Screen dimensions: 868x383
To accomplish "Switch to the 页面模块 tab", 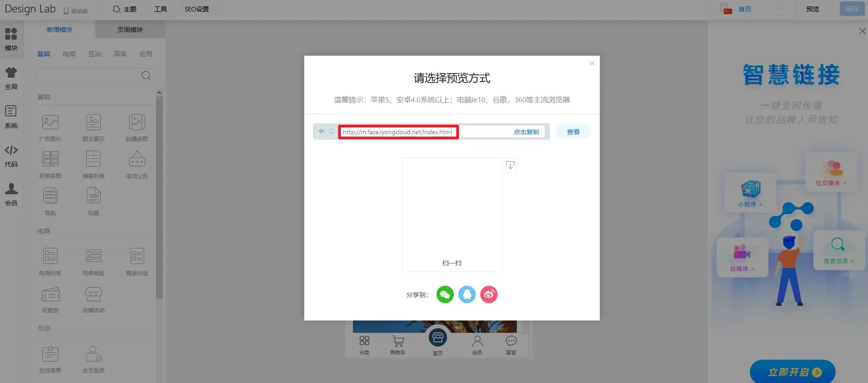I will [x=130, y=30].
